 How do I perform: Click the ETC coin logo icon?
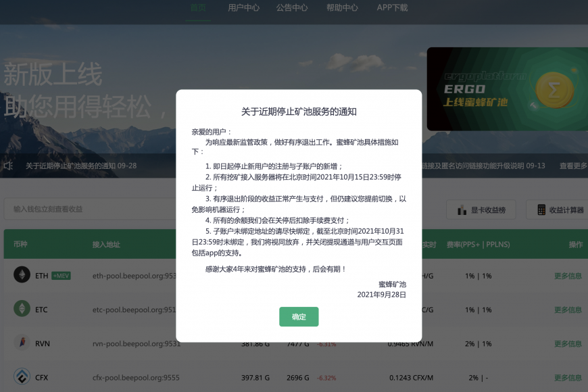click(22, 308)
